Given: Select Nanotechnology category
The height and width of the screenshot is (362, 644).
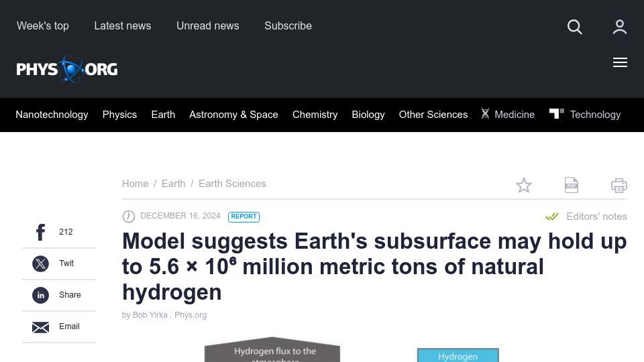Looking at the screenshot, I should tap(52, 115).
